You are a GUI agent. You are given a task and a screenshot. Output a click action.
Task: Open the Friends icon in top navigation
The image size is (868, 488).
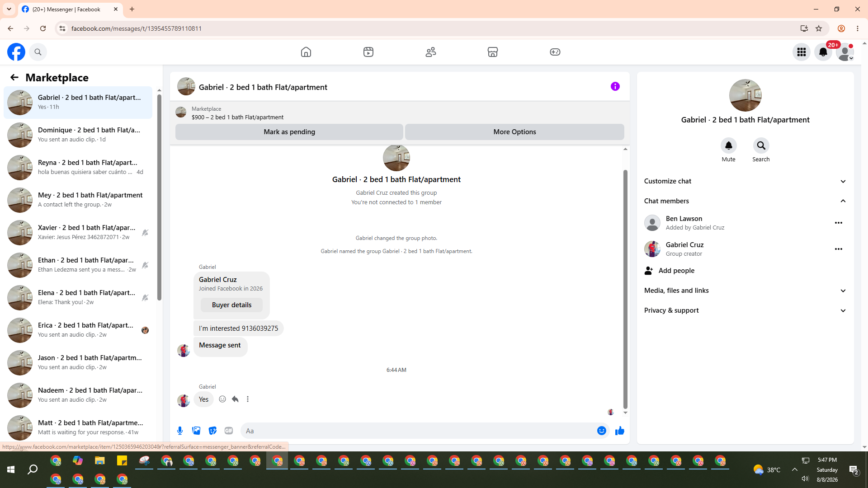431,52
